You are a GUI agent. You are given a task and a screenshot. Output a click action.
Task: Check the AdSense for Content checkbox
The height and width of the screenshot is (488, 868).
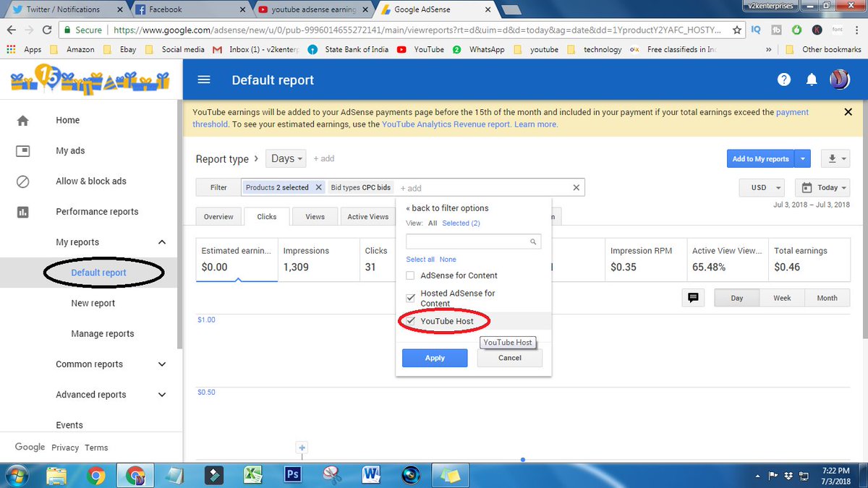coord(410,275)
